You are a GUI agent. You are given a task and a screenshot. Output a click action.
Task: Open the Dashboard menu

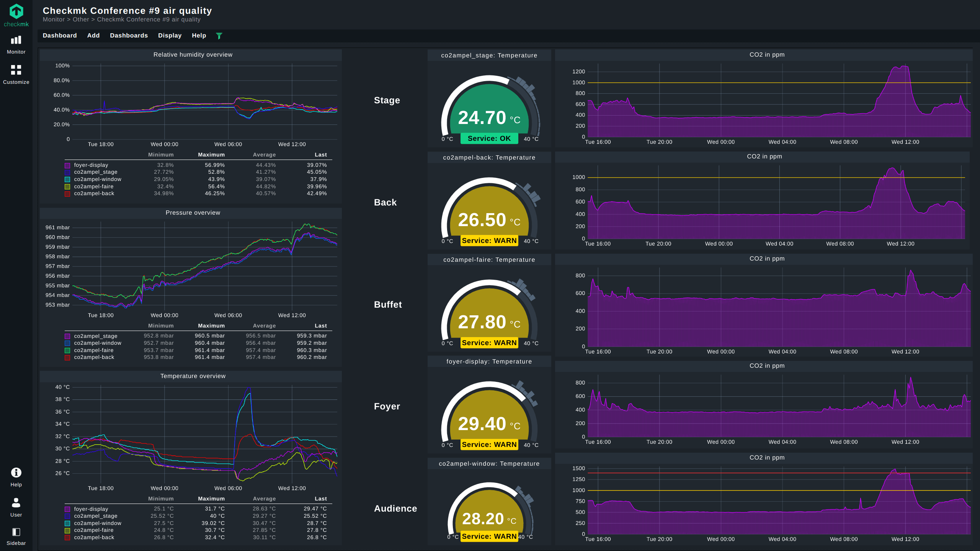pyautogui.click(x=60, y=36)
